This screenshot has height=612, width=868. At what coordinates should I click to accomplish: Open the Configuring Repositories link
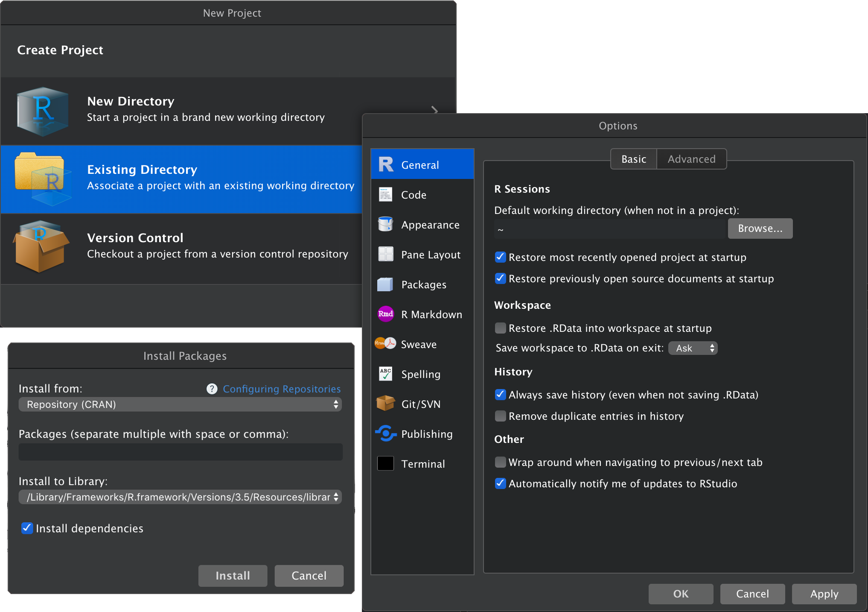pyautogui.click(x=282, y=389)
